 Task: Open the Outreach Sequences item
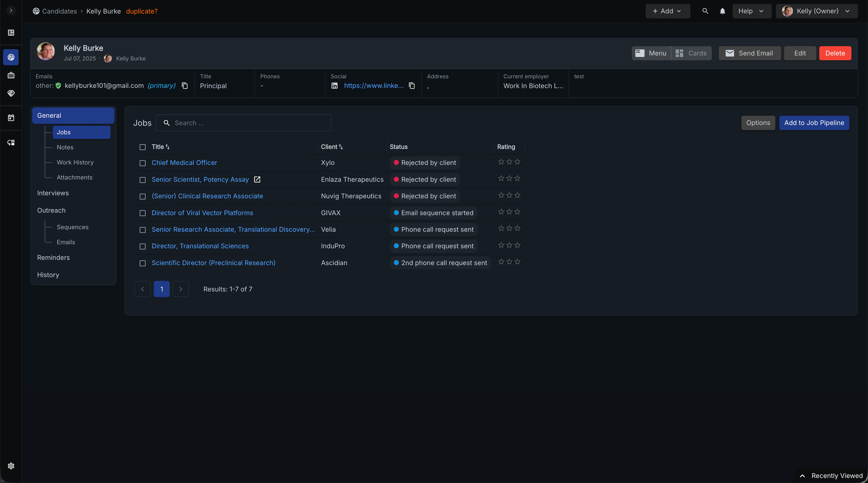(72, 227)
